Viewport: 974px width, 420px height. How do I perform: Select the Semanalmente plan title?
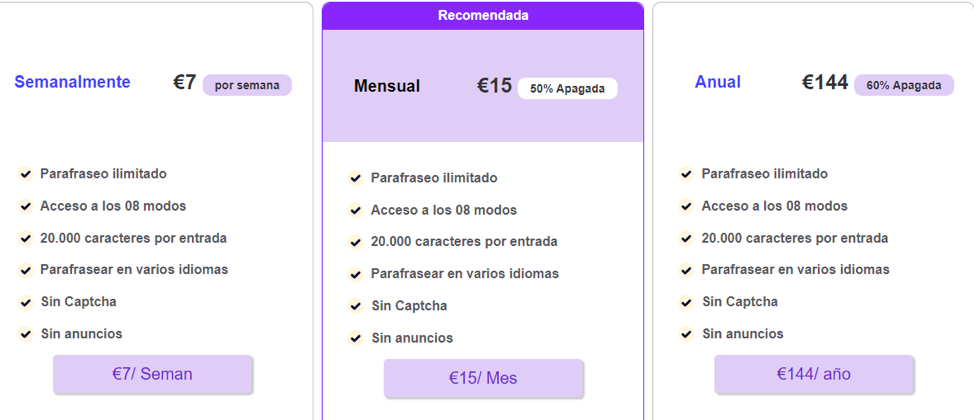[x=72, y=82]
